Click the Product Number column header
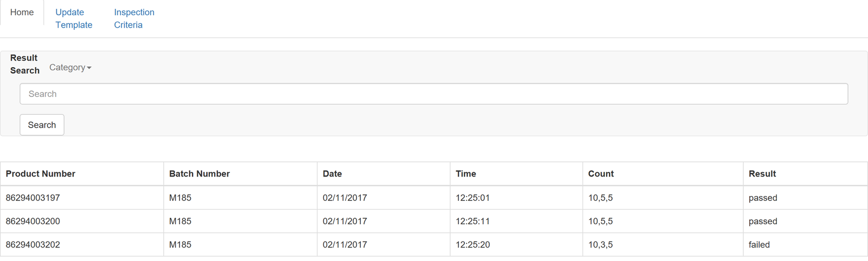 tap(41, 174)
